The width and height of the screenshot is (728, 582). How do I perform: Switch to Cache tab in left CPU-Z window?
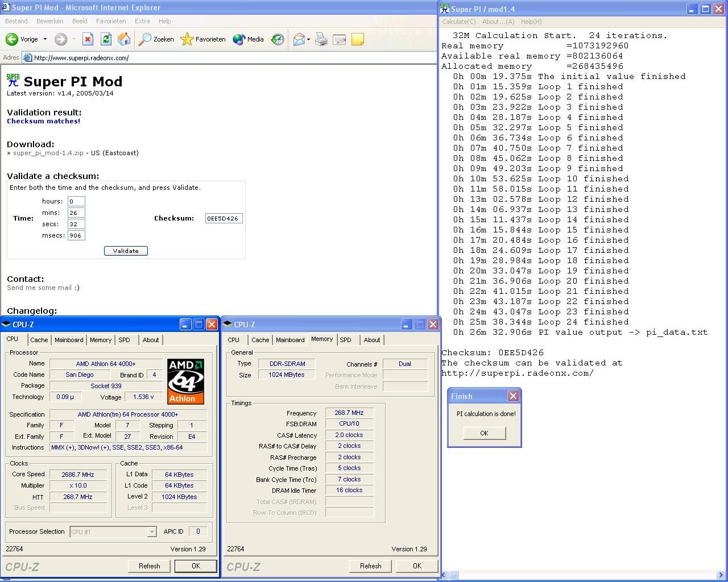[x=39, y=340]
